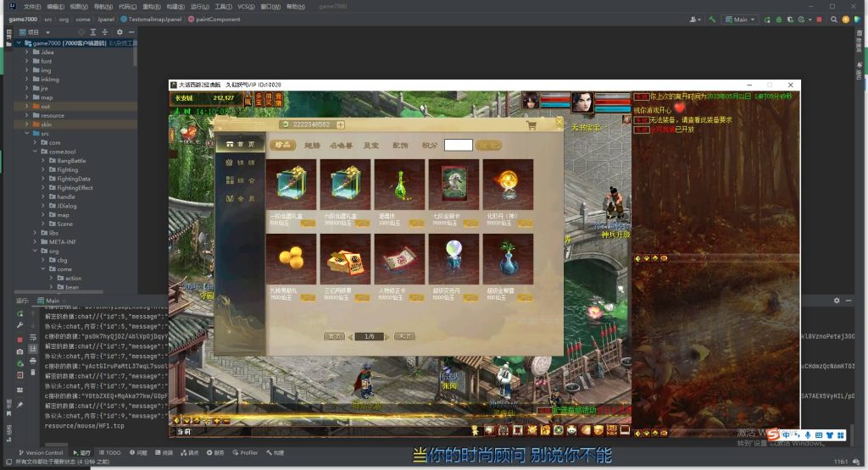Click the 首页 first-page button under the items
Screen dimensions: 868x470
[335, 336]
